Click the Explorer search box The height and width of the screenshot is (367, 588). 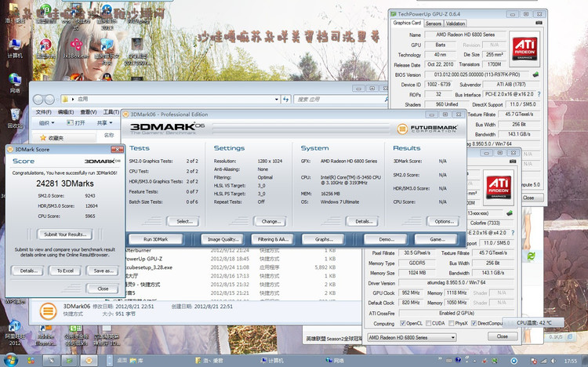pyautogui.click(x=341, y=100)
